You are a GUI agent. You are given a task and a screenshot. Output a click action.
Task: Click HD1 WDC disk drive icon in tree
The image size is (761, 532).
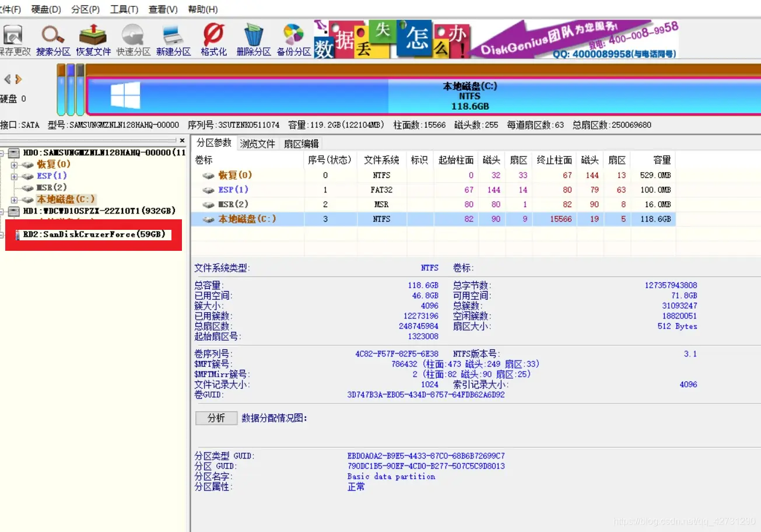15,211
